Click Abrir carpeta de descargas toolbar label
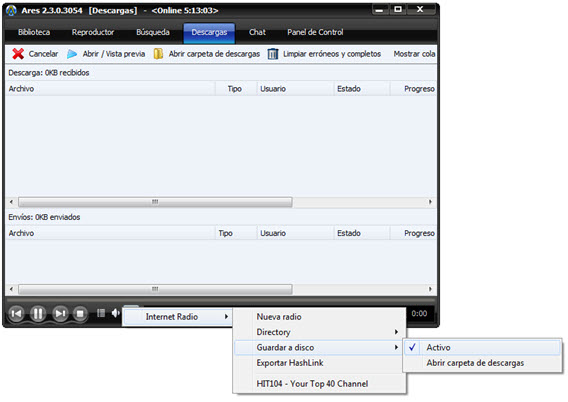Viewport: 568px width, 402px height. pos(214,54)
